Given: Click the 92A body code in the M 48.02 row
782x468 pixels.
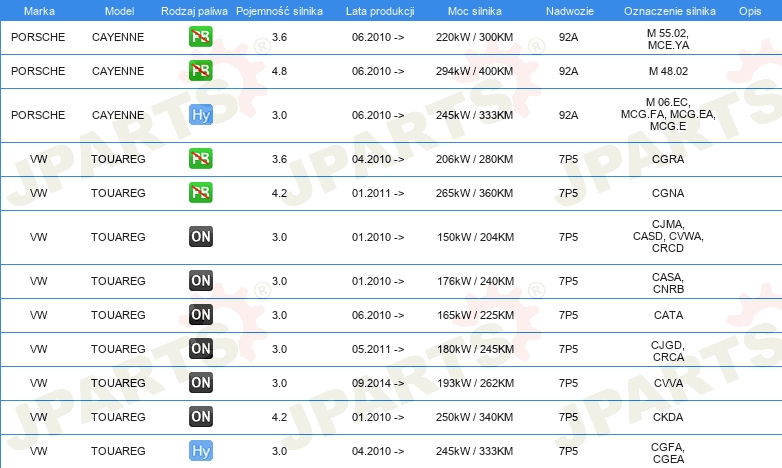Looking at the screenshot, I should (x=569, y=71).
